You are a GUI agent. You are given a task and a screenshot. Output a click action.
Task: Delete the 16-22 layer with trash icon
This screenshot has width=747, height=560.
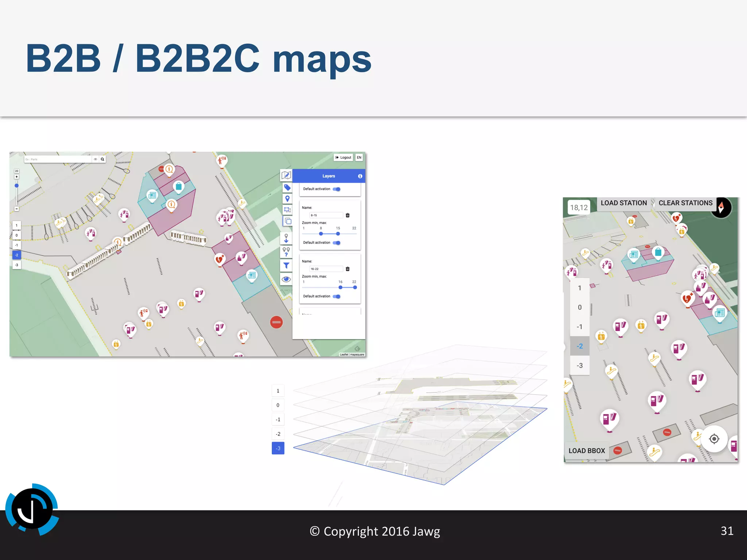pos(348,269)
